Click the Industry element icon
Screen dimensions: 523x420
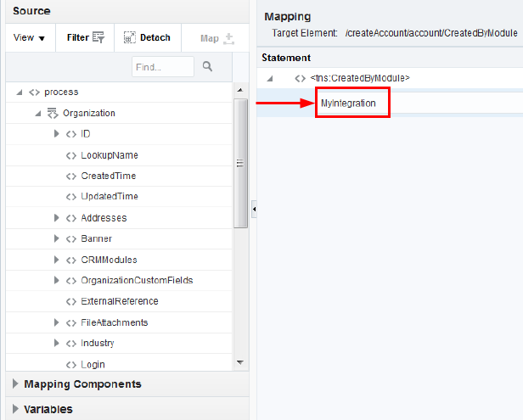point(71,344)
